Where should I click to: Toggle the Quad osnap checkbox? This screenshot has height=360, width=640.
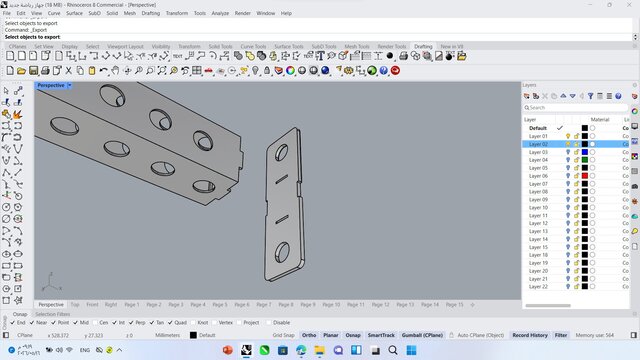pos(170,322)
